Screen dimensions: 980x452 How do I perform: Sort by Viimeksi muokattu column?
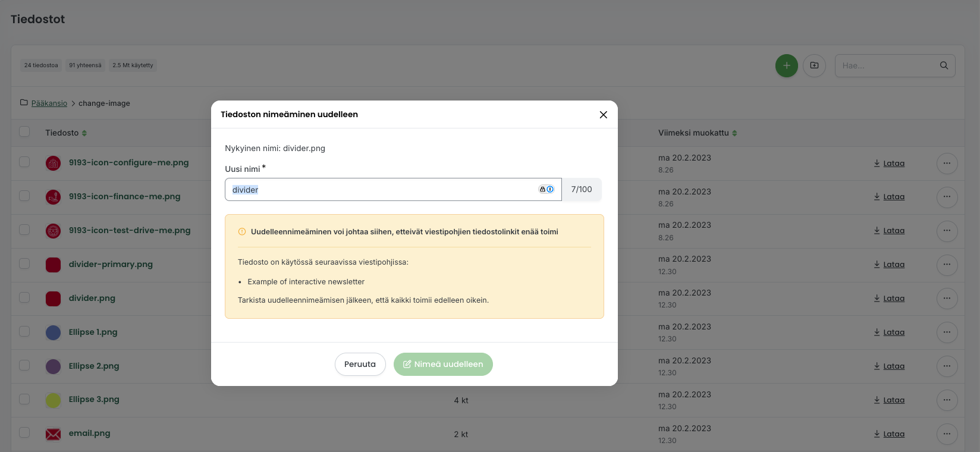[698, 133]
